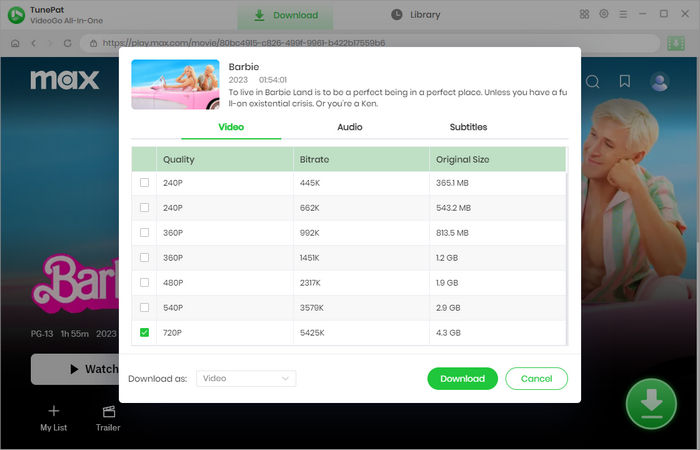Click the Quality column header
Screen dimensions: 700x450
(225, 159)
